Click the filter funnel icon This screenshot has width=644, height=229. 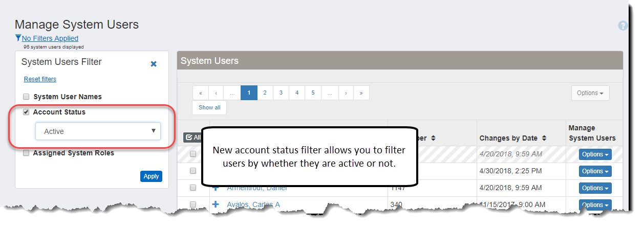click(x=18, y=38)
